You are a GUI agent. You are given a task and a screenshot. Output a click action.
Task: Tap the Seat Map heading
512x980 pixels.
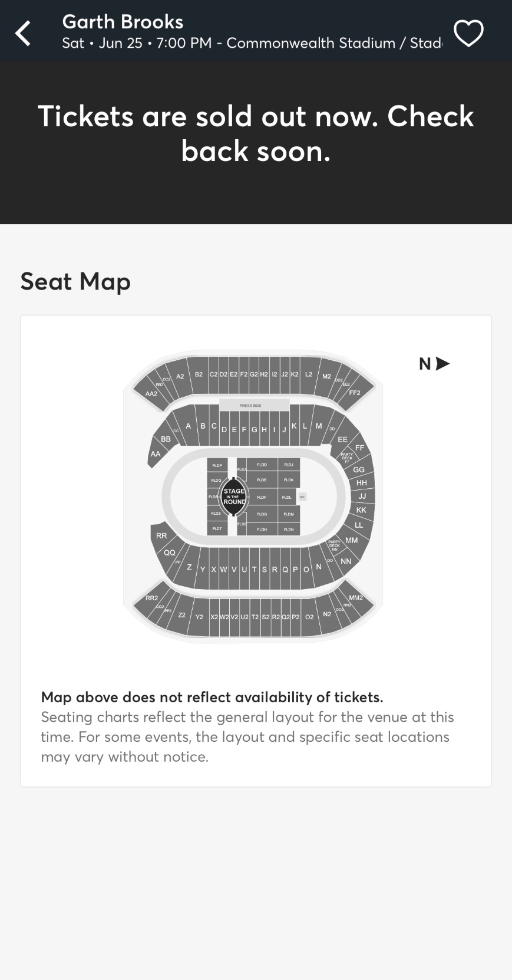[75, 282]
